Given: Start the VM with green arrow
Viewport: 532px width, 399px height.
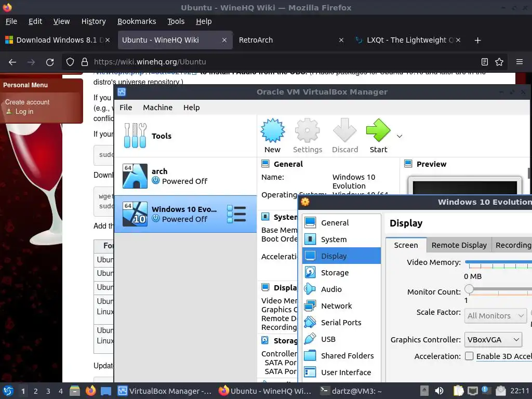Looking at the screenshot, I should 378,130.
